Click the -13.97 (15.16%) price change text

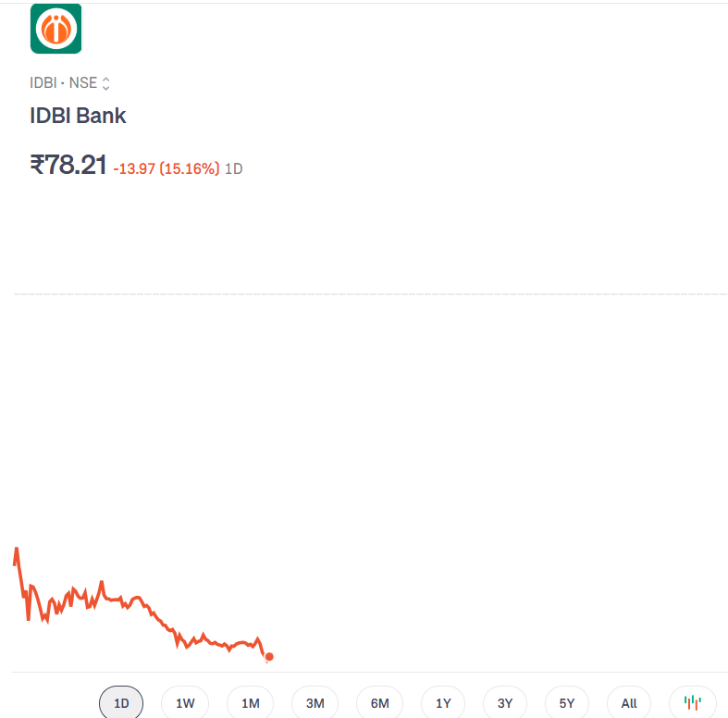click(x=167, y=168)
